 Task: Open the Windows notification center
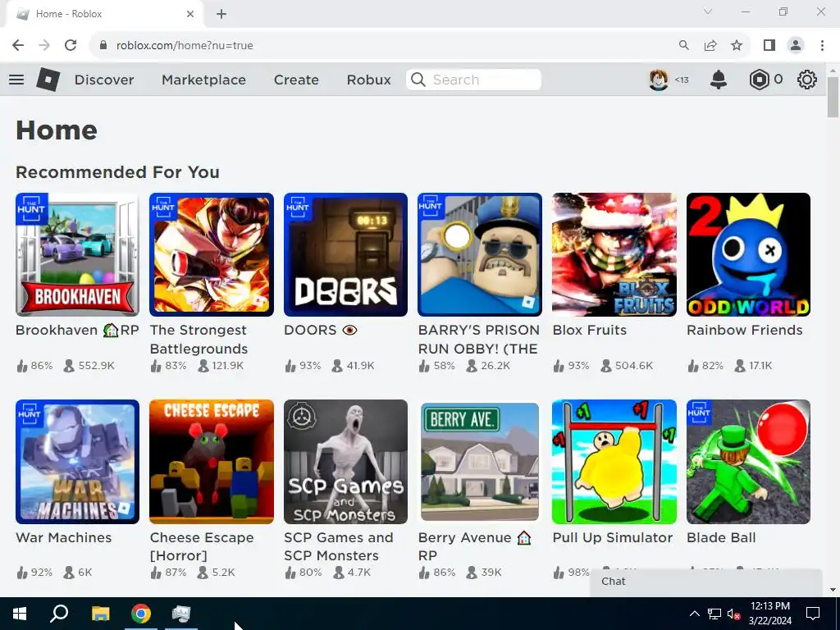point(813,614)
